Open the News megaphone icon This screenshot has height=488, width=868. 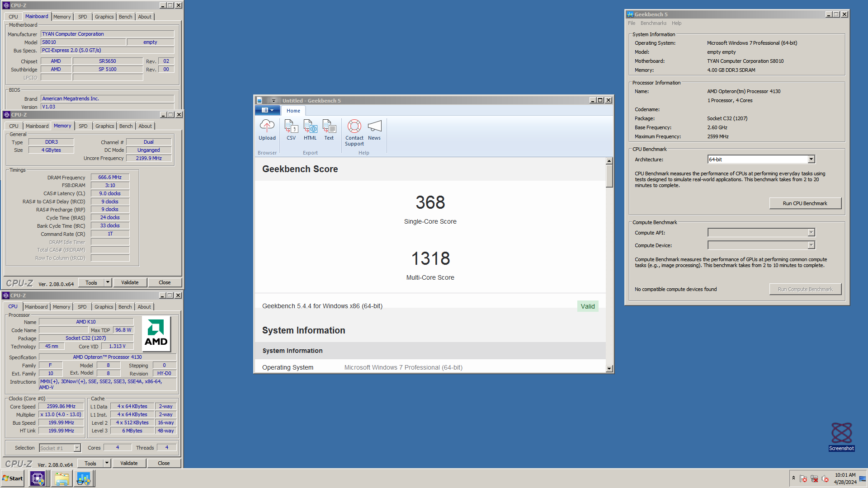[x=374, y=130]
